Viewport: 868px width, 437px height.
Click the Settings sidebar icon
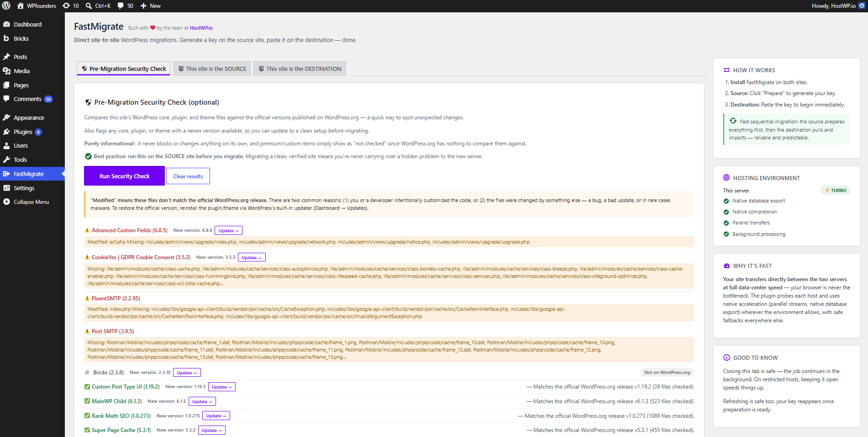7,188
